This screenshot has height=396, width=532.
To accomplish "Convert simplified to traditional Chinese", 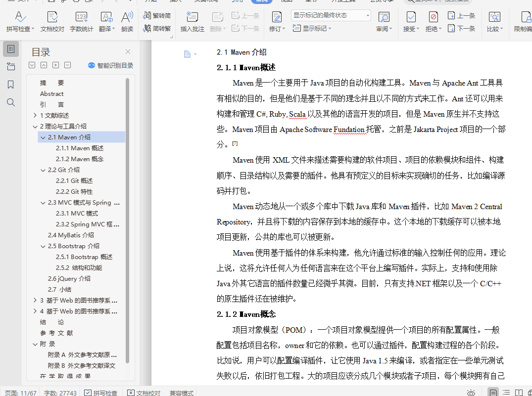I will [157, 29].
